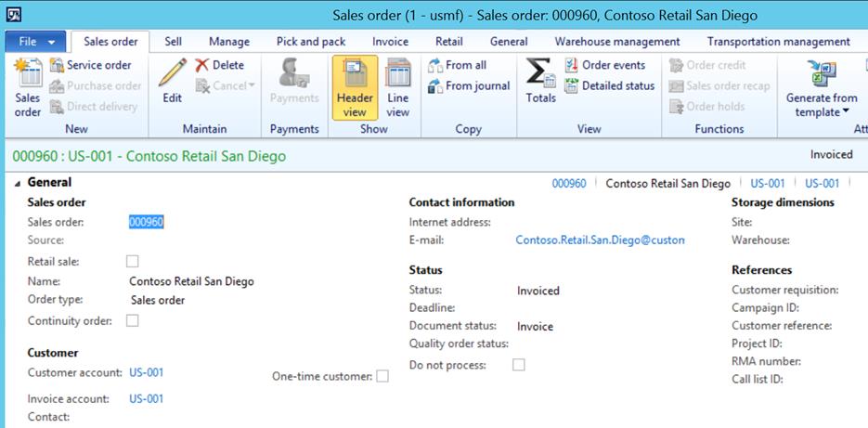The image size is (868, 428).
Task: Switch to the Sell tab
Action: pyautogui.click(x=174, y=42)
